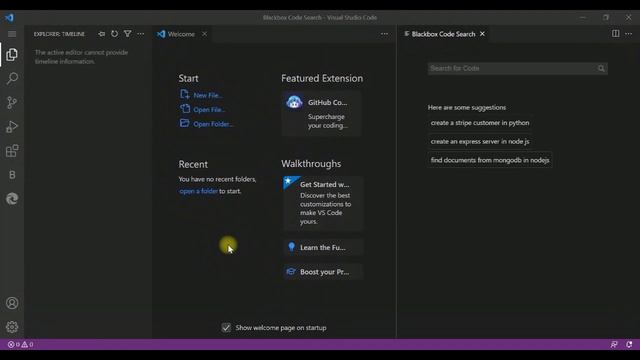Close the Blackbox Code Search tab
The width and height of the screenshot is (640, 360).
[482, 34]
